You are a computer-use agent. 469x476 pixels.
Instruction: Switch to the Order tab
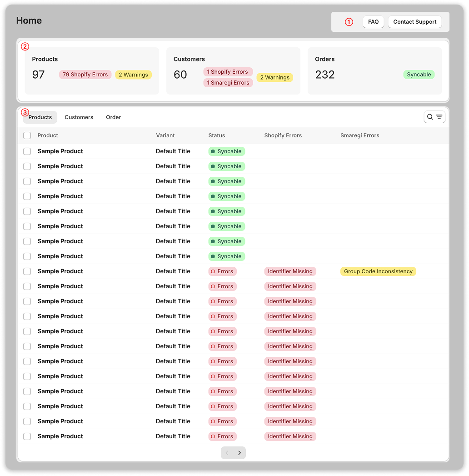point(113,117)
